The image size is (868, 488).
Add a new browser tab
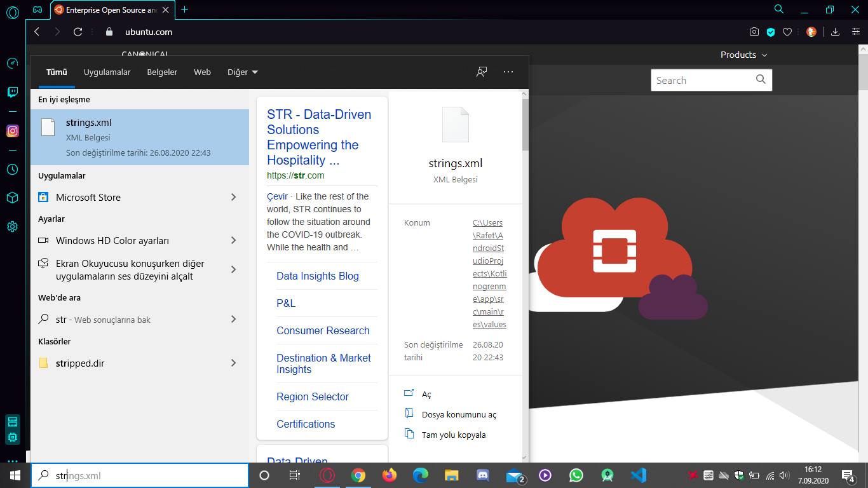(185, 10)
